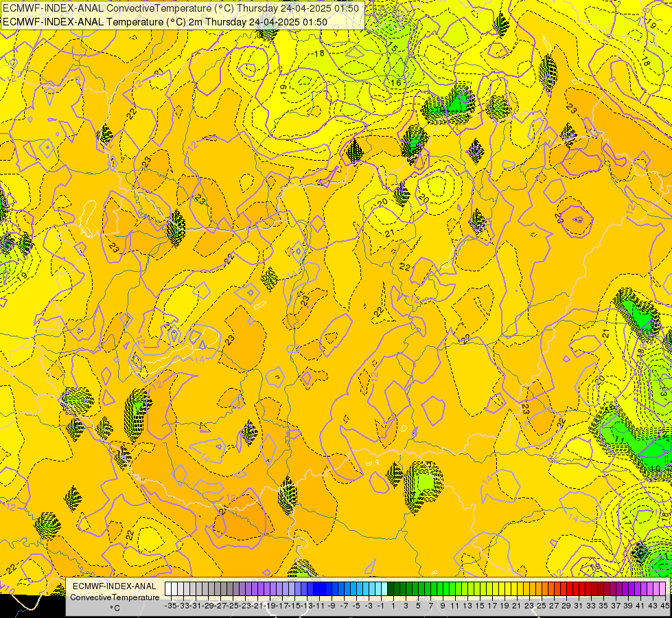Viewport: 672px width, 618px height.
Task: Select the blue legend swatch above -11
Action: 316,589
